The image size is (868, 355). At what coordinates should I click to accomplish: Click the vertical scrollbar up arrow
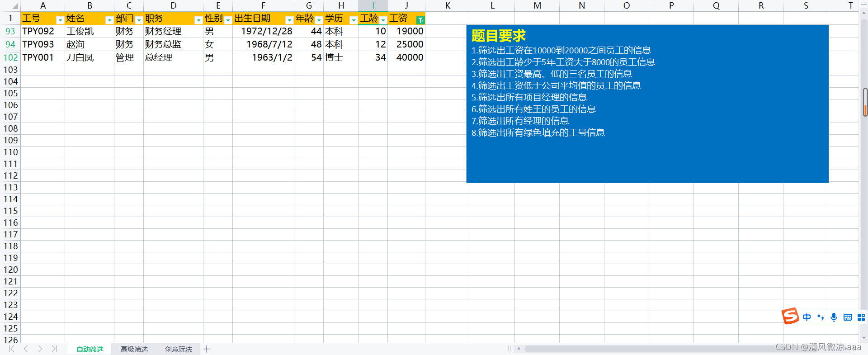[864, 14]
